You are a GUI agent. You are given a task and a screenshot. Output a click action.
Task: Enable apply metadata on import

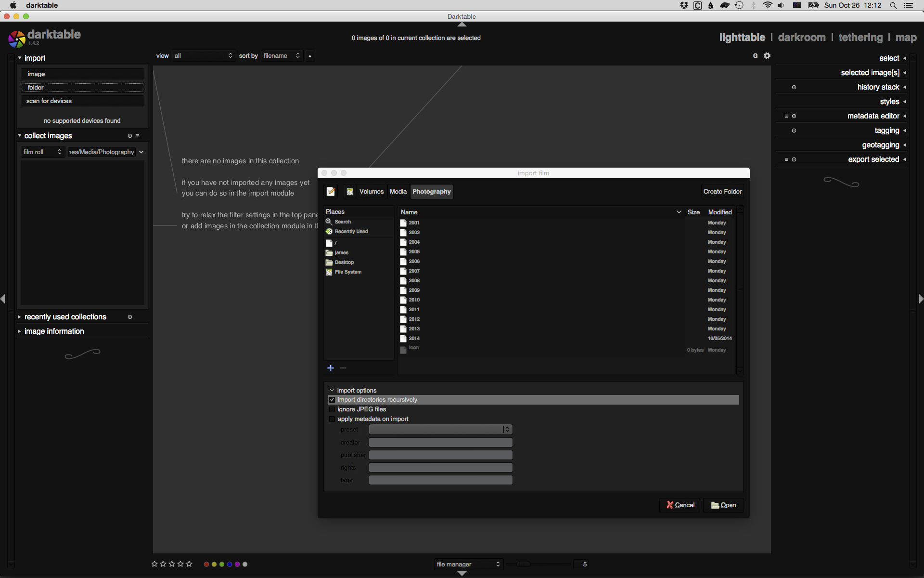332,419
